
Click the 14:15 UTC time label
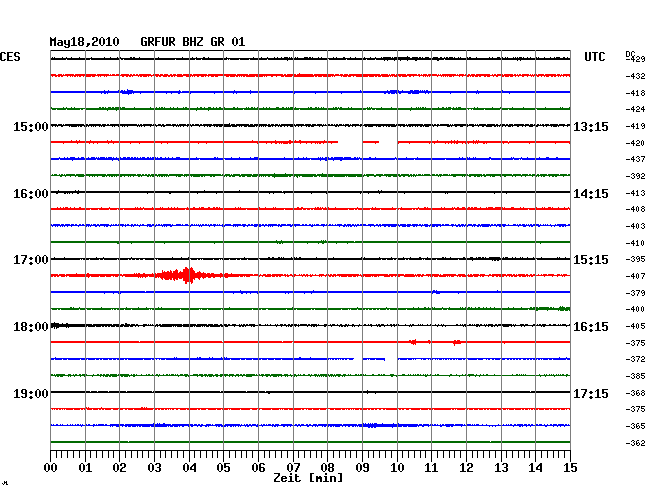(x=591, y=194)
